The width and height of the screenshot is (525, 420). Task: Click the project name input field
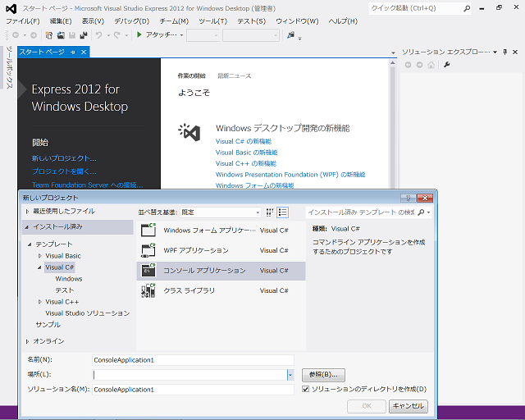tap(193, 360)
